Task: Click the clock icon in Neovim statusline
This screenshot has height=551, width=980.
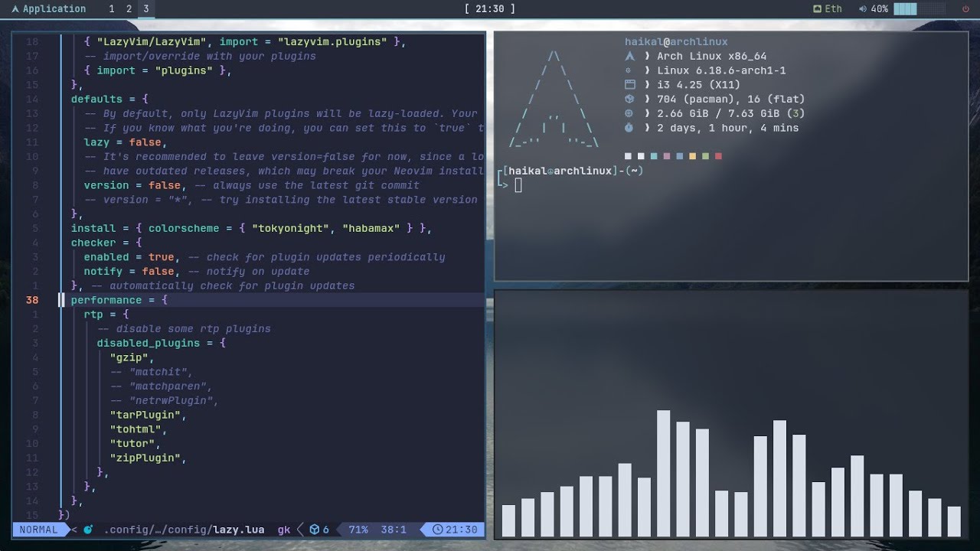Action: point(437,530)
